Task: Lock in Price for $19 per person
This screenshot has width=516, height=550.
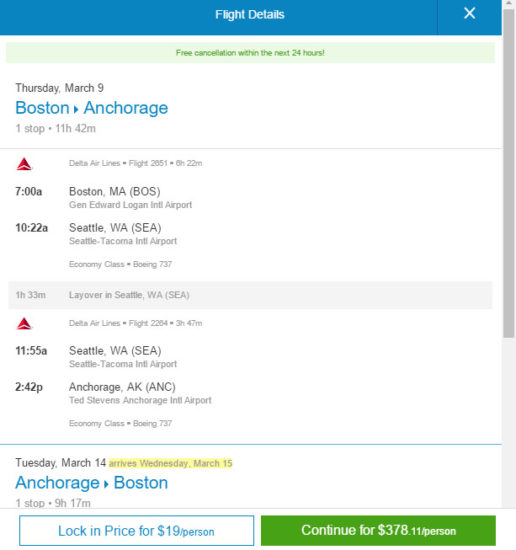Action: point(136,530)
